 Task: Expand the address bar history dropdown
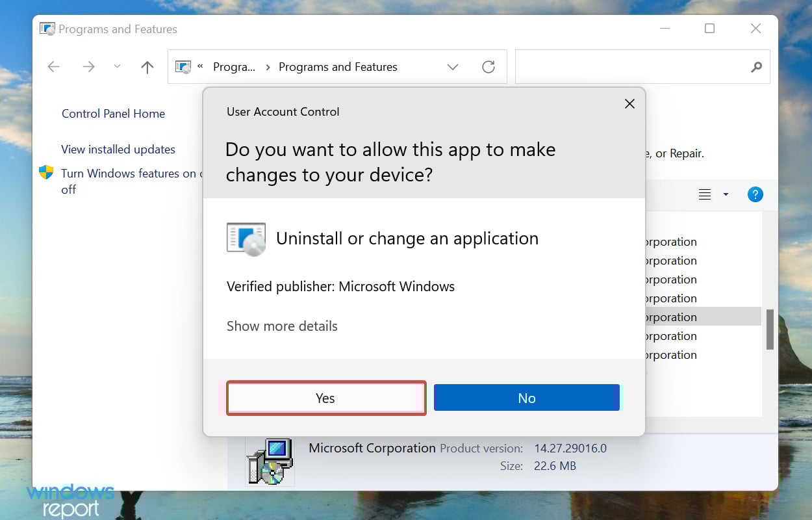tap(453, 67)
